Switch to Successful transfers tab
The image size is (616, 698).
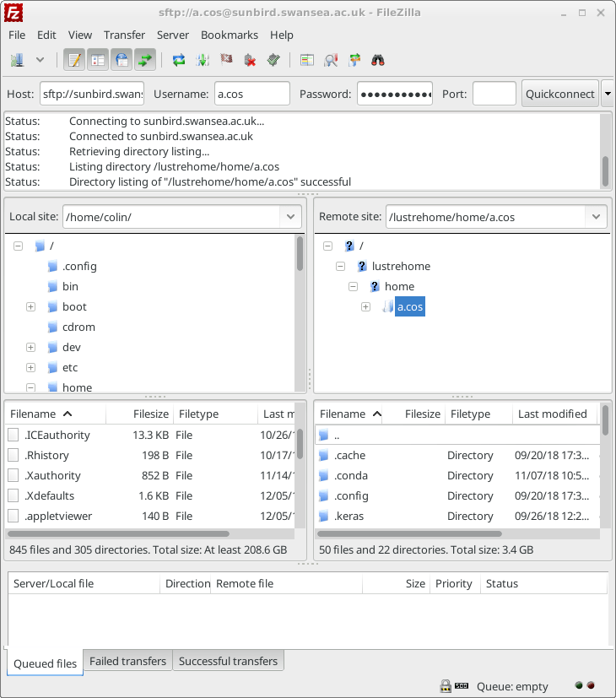coord(229,661)
